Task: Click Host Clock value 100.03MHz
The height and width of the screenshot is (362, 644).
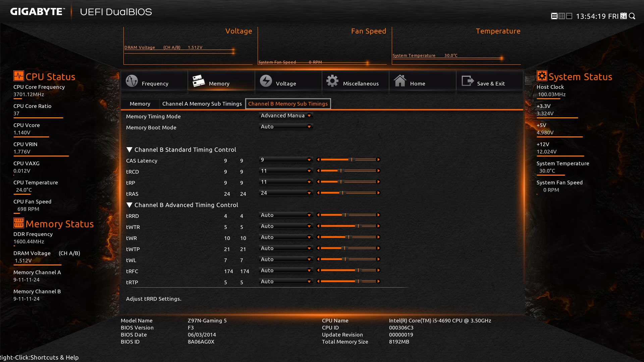Action: 552,94
